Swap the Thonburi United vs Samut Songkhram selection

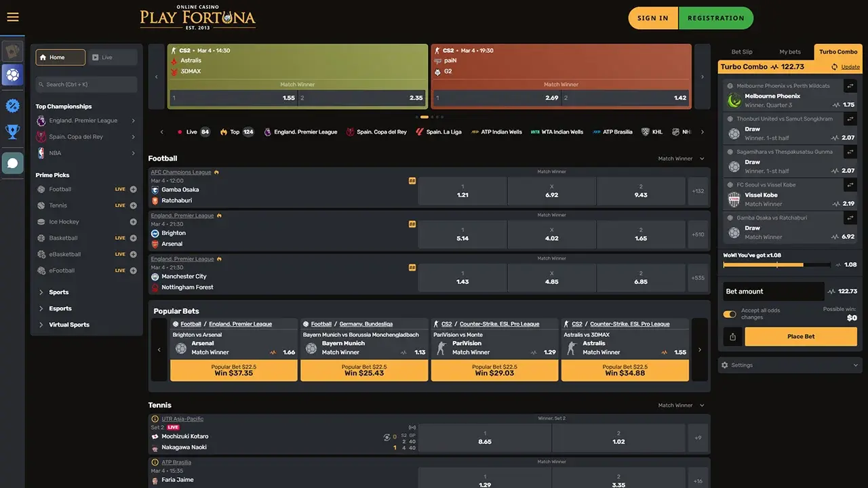click(x=850, y=119)
